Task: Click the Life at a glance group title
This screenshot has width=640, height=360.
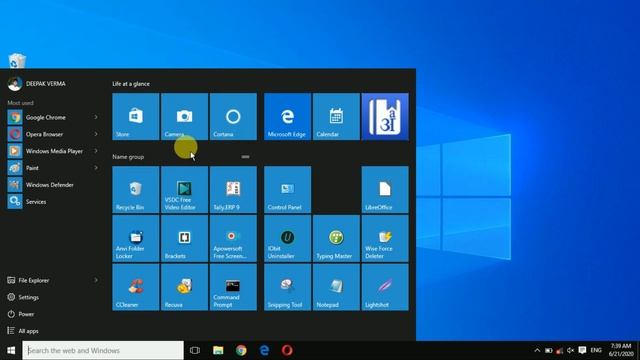Action: pos(131,84)
